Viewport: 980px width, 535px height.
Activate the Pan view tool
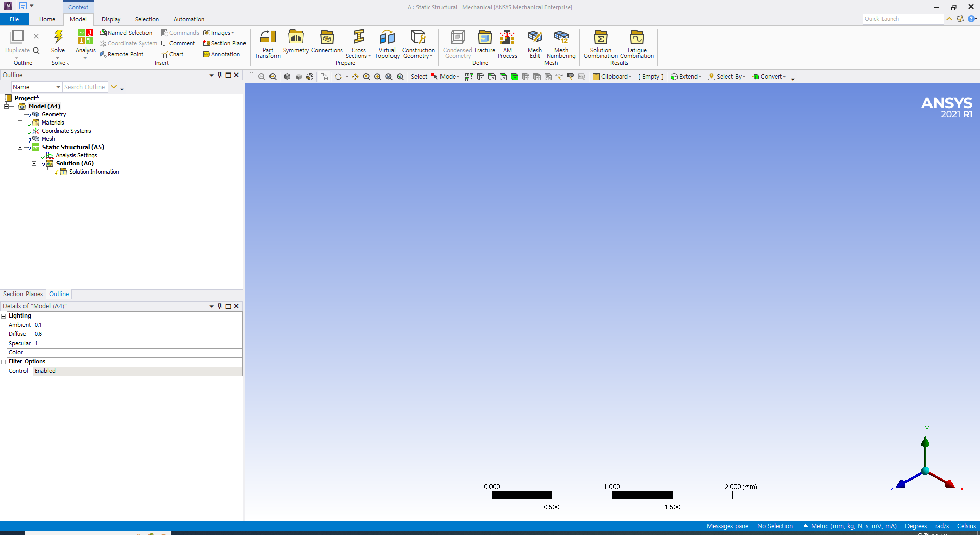coord(355,77)
